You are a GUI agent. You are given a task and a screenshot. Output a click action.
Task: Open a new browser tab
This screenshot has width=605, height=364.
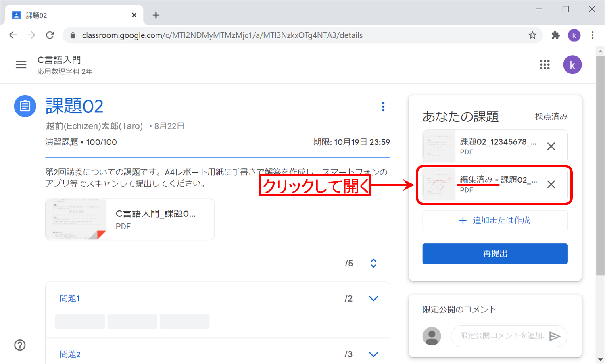pos(156,15)
